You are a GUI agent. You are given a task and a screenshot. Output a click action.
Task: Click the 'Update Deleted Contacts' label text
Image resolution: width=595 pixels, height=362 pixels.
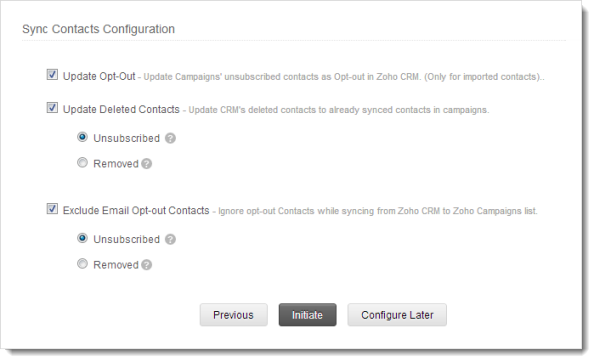[x=121, y=109]
